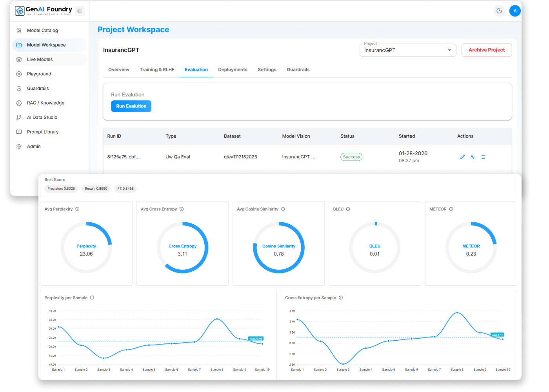This screenshot has height=392, width=549.
Task: Open Live Models in sidebar
Action: pos(40,60)
